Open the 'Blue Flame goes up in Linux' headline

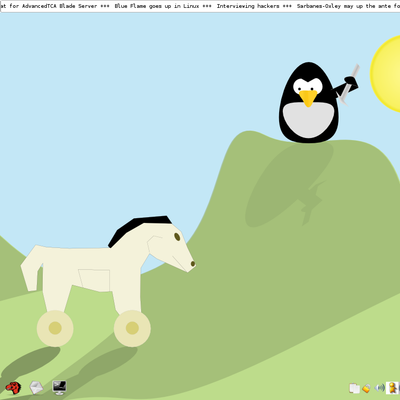click(x=157, y=6)
